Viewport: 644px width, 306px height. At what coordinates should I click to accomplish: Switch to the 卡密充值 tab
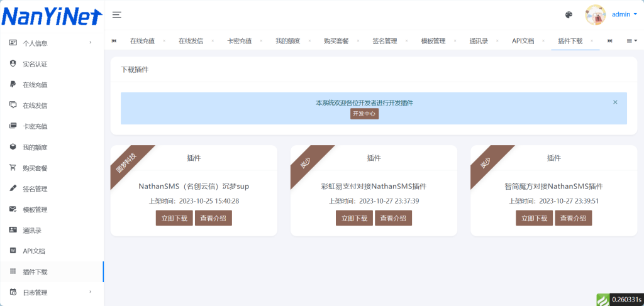click(x=239, y=41)
